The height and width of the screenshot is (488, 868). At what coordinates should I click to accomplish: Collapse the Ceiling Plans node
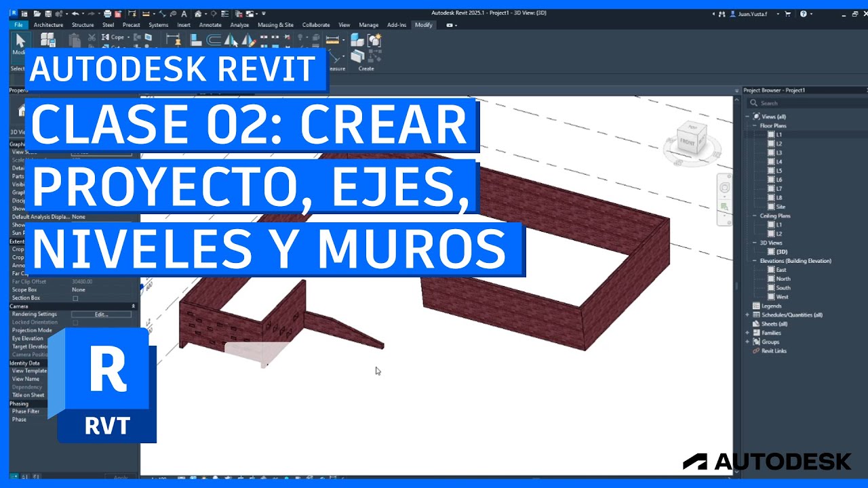755,216
